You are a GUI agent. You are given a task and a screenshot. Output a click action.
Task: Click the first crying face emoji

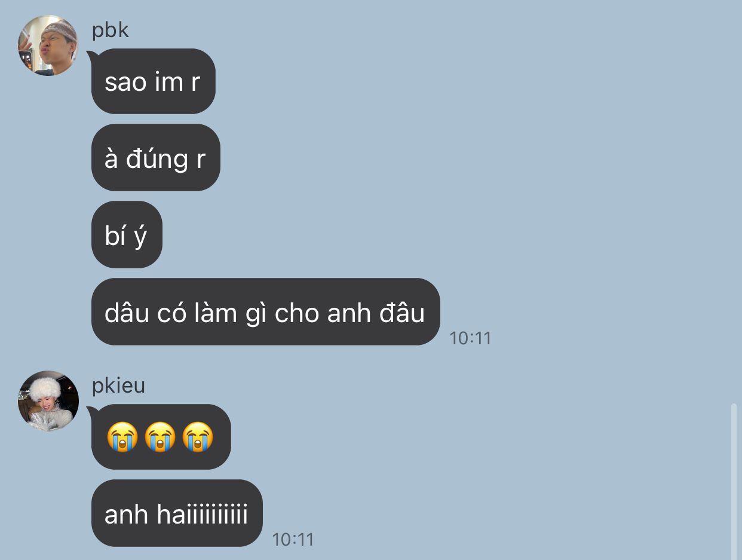[122, 437]
